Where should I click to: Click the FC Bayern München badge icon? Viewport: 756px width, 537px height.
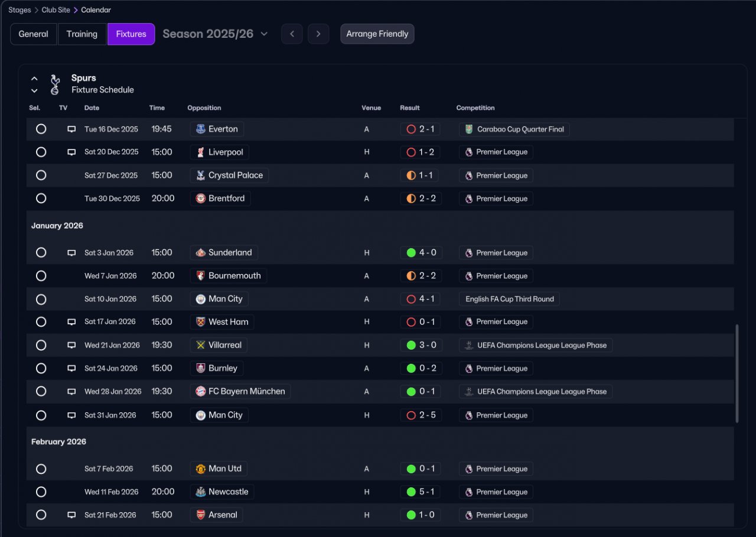[201, 391]
